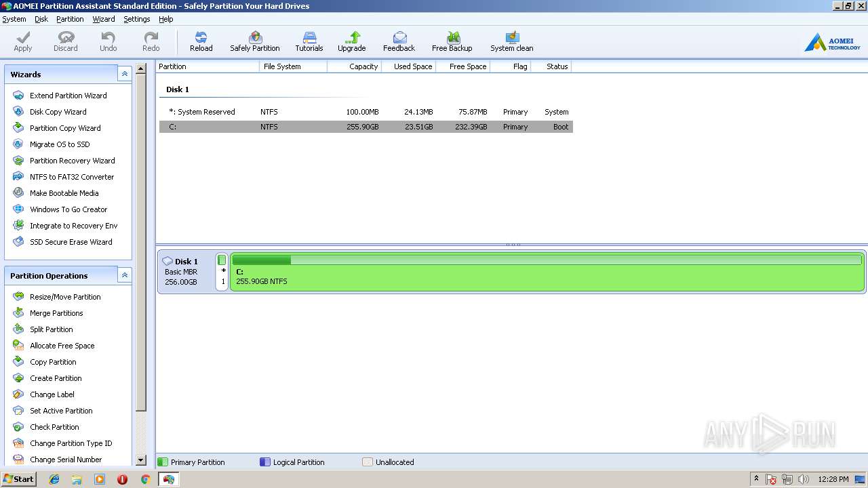Select the C: 255.90GB NTFS disk bar

click(547, 272)
